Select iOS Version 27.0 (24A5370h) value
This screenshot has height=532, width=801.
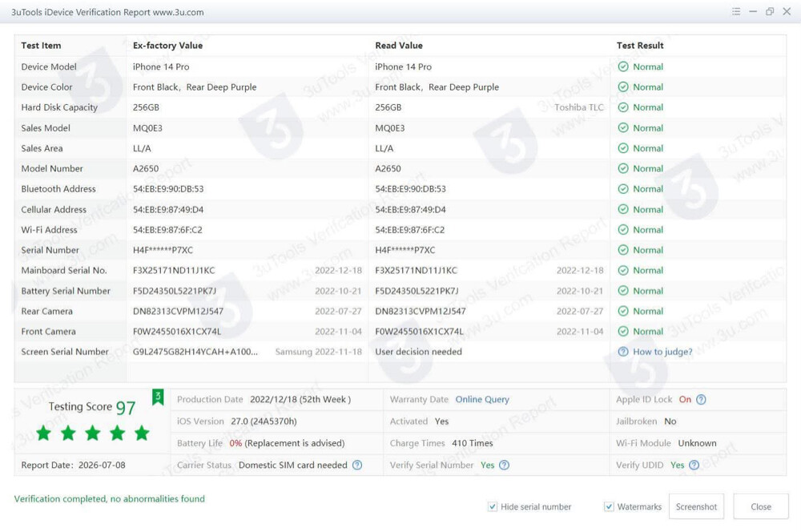(264, 421)
